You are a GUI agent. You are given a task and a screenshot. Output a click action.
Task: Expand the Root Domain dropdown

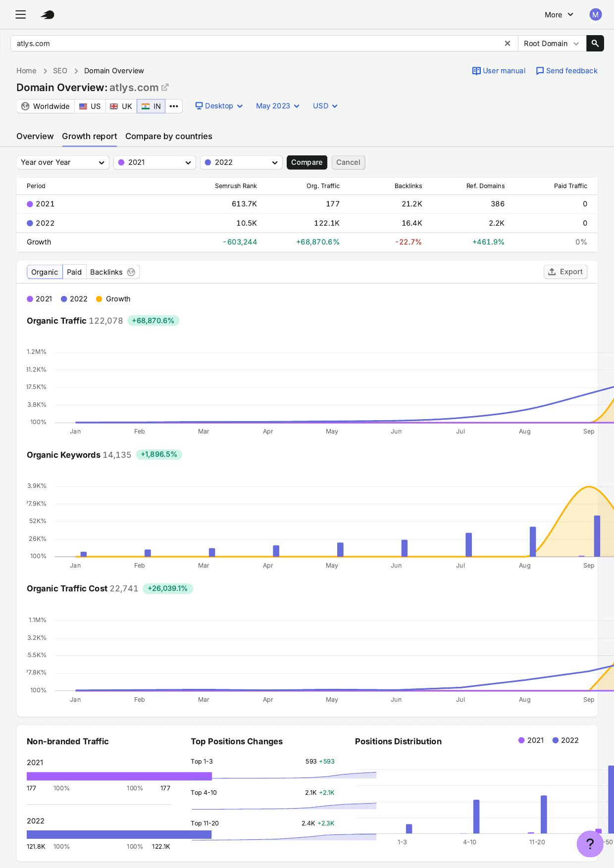click(x=552, y=44)
